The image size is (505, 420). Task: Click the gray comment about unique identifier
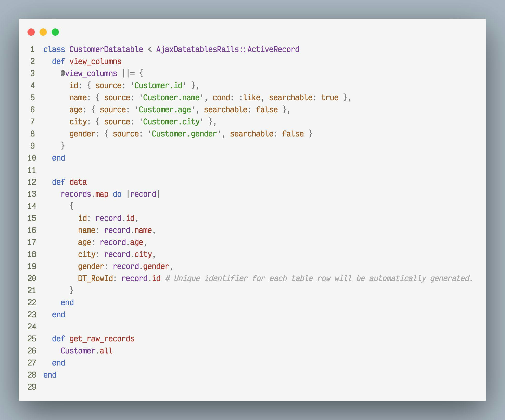[x=319, y=278]
